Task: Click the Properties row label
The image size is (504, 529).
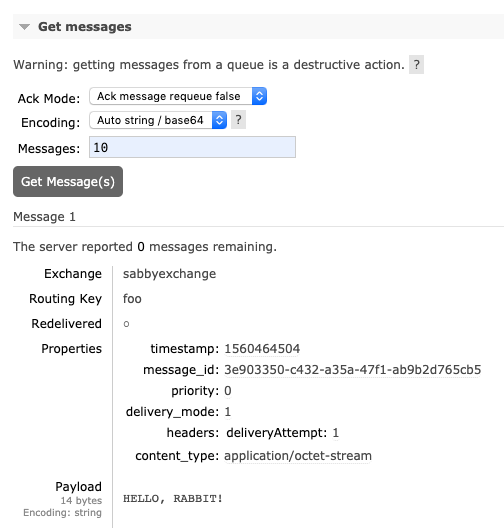Action: (72, 349)
